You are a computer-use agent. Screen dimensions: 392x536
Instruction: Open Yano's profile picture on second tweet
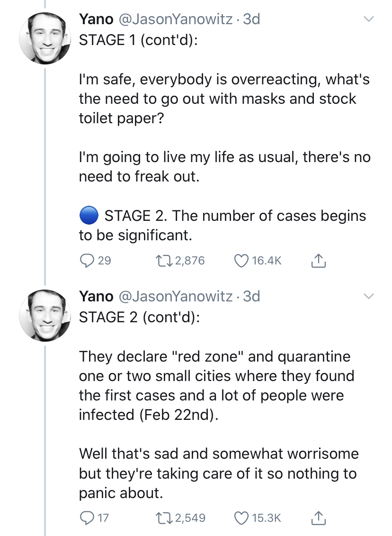point(45,314)
